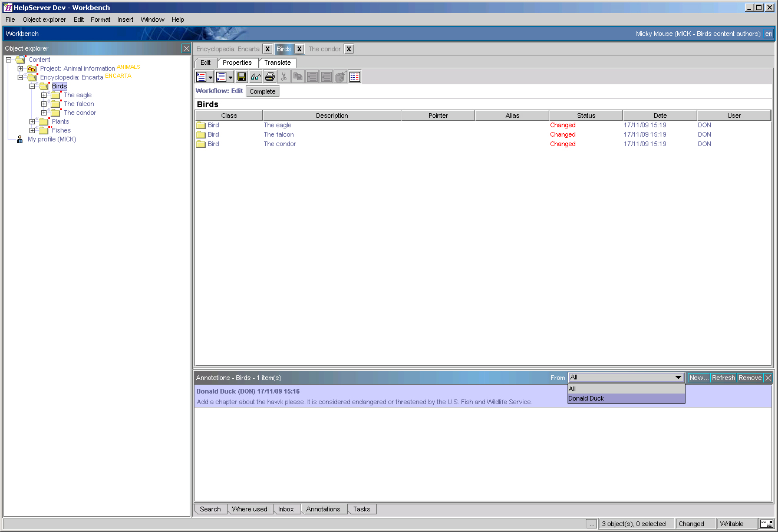778x532 pixels.
Task: Open the Where used bottom tab
Action: [x=249, y=509]
